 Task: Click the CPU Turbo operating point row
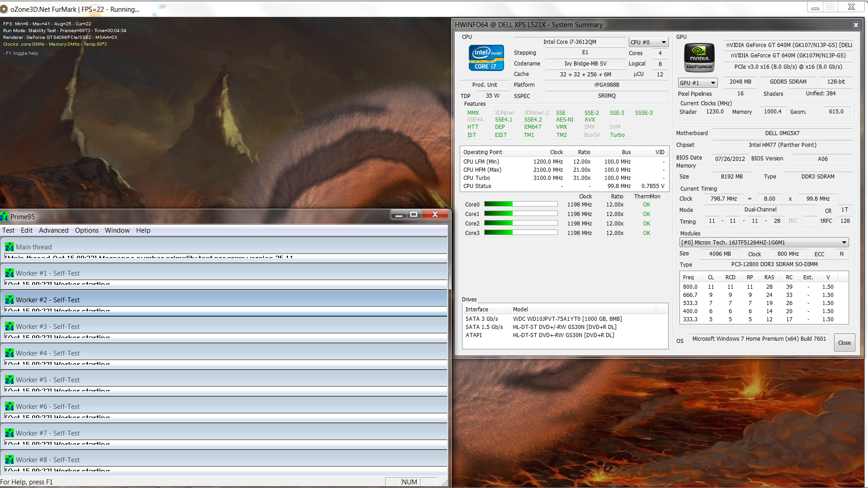pos(564,178)
